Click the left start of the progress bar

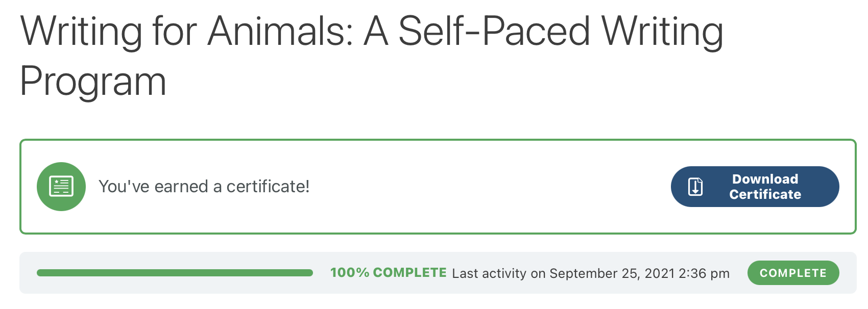pyautogui.click(x=40, y=273)
